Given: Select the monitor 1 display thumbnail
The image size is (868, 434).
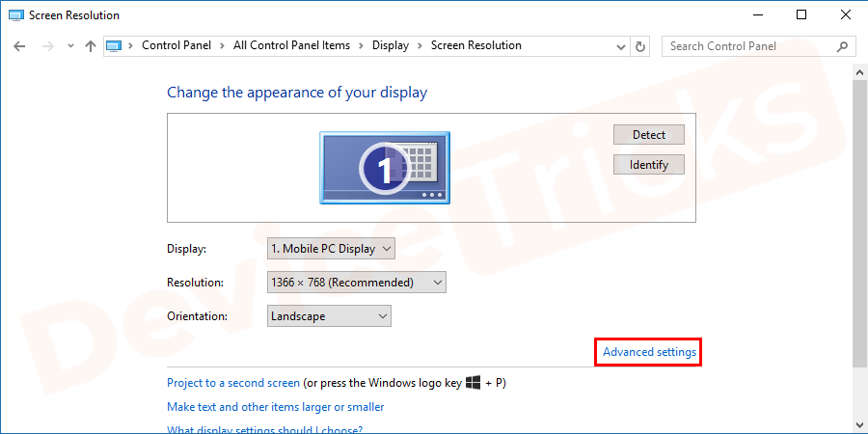Looking at the screenshot, I should 384,169.
